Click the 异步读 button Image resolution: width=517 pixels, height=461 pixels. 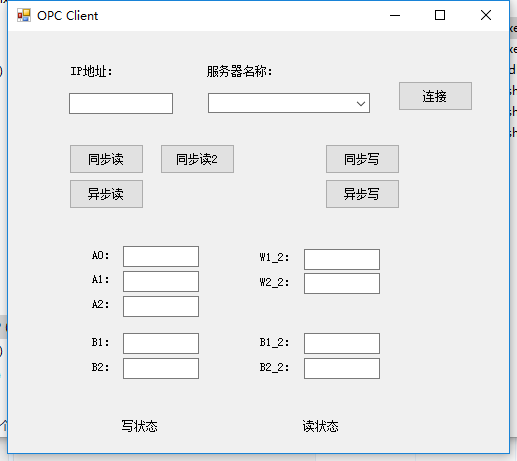point(106,194)
